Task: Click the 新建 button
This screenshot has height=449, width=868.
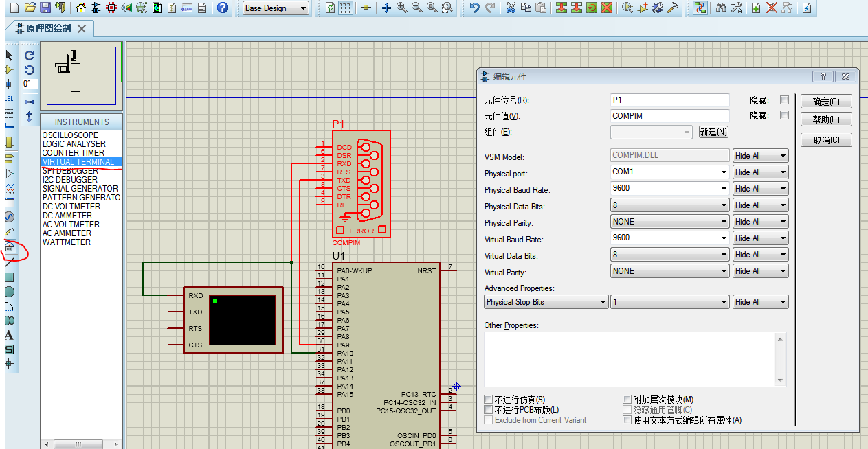Action: (713, 132)
